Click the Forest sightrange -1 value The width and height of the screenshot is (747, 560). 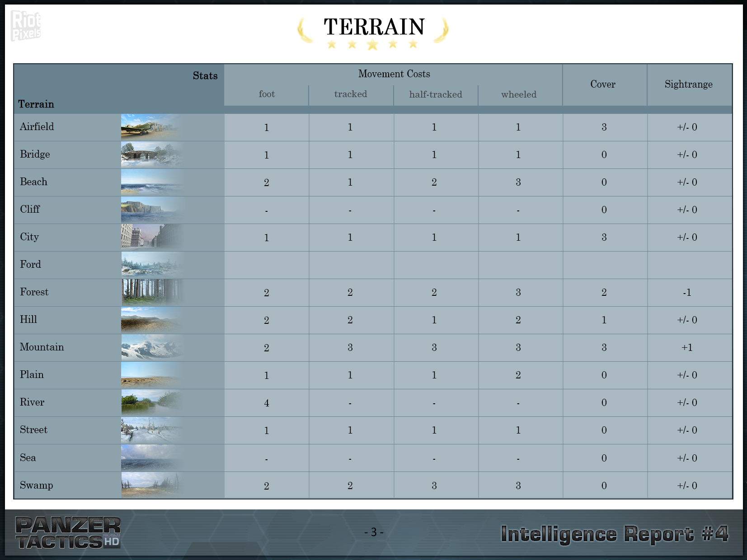[687, 293]
